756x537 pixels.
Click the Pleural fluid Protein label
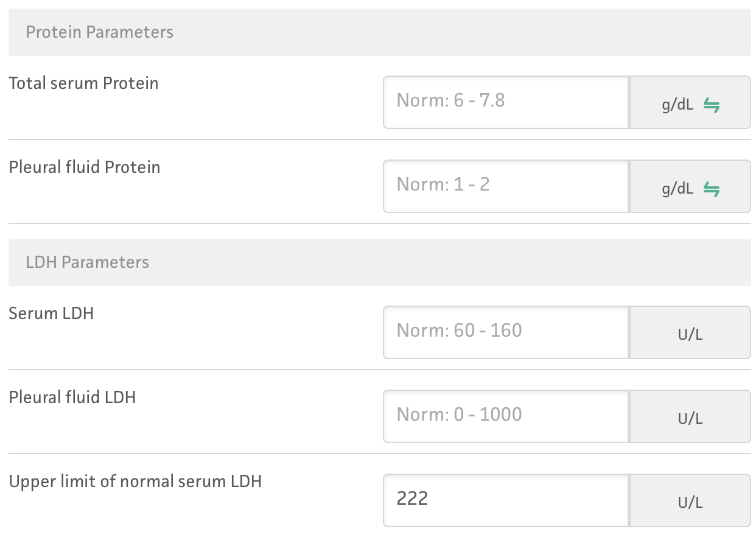tap(85, 167)
